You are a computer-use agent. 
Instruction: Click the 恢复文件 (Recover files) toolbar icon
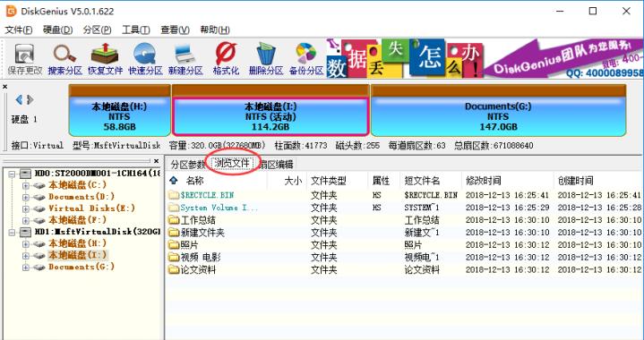105,59
